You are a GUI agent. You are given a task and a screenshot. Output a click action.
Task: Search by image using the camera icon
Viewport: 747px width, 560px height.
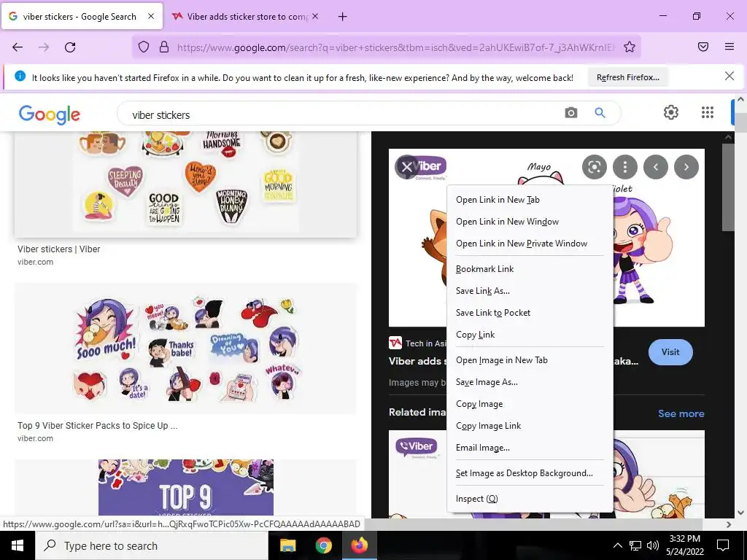(x=570, y=113)
